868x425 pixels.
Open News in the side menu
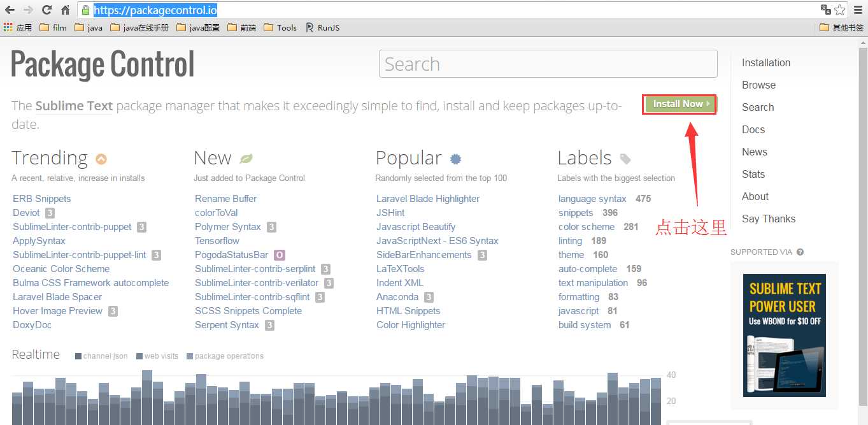[754, 152]
